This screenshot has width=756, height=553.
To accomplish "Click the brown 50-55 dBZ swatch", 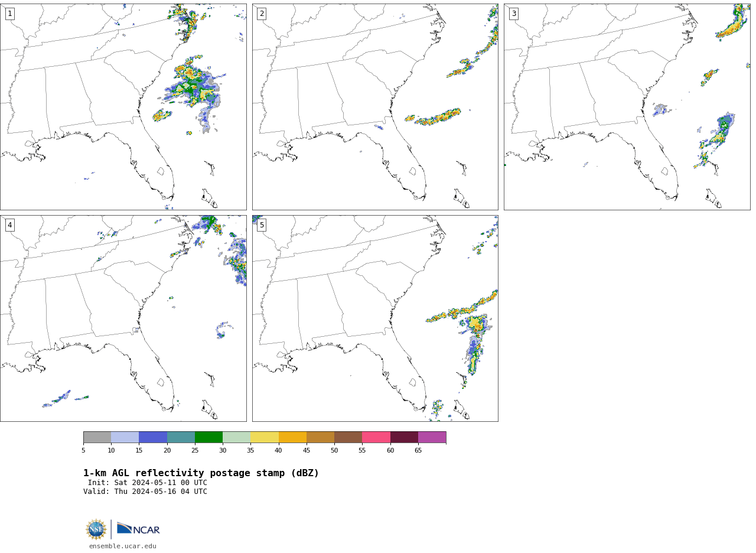I will (x=348, y=437).
